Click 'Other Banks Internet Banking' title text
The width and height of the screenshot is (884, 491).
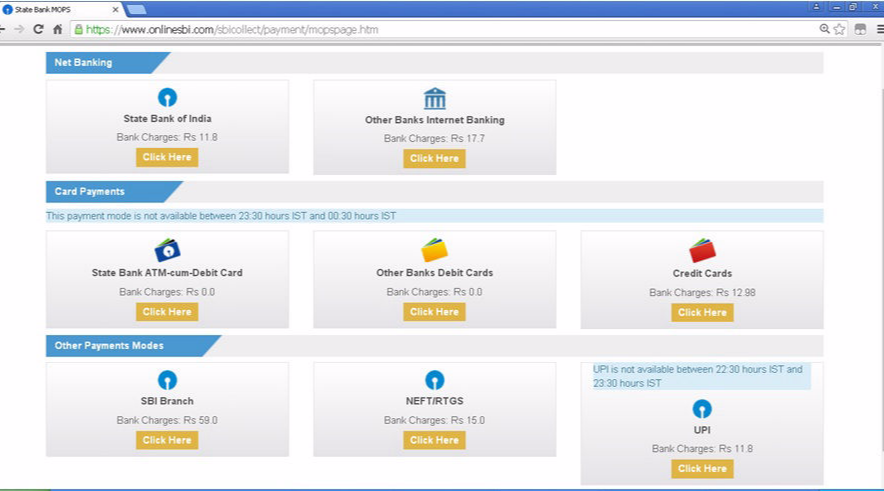[x=435, y=120]
